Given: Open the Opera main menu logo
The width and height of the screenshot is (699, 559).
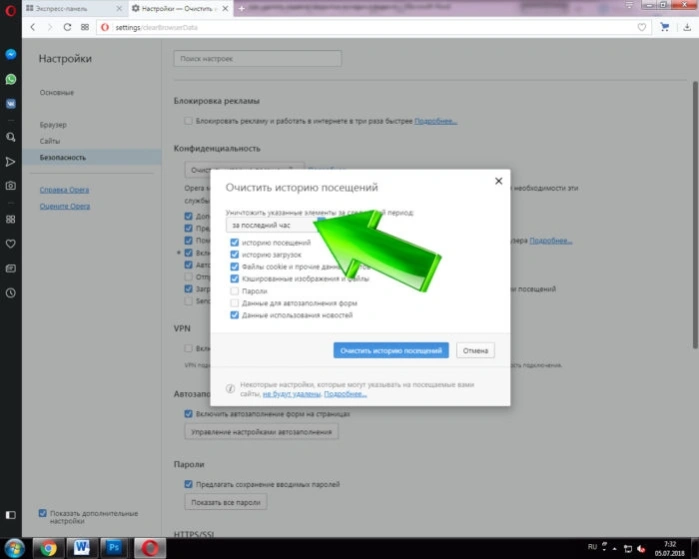Looking at the screenshot, I should (x=11, y=10).
